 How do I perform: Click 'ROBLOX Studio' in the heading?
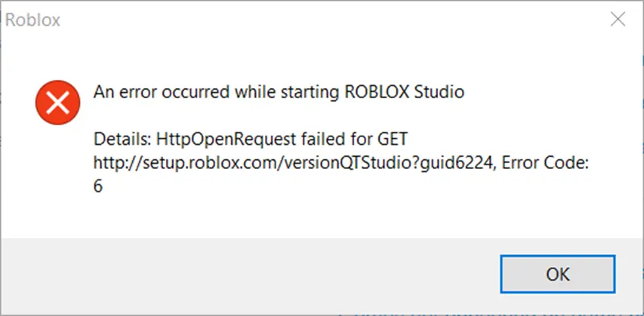coord(405,92)
